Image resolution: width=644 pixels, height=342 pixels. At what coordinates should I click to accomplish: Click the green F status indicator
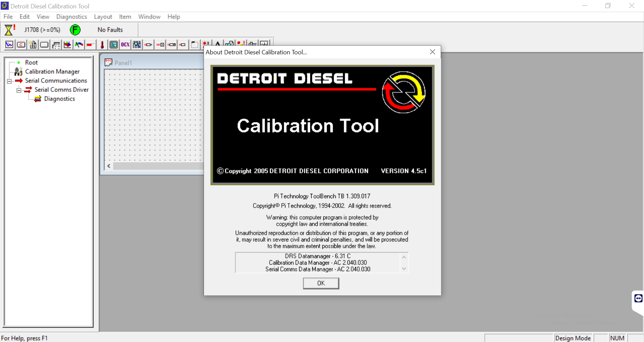pyautogui.click(x=75, y=30)
